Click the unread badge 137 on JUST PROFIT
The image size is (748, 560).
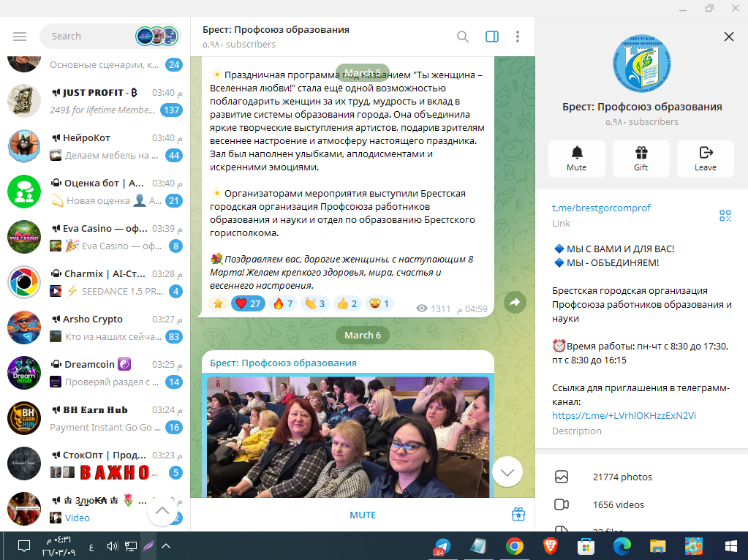[172, 110]
